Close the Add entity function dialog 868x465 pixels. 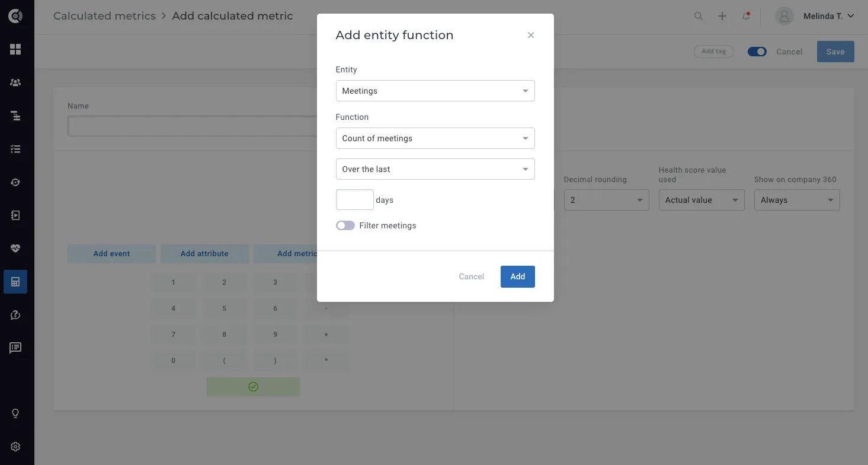pyautogui.click(x=531, y=35)
